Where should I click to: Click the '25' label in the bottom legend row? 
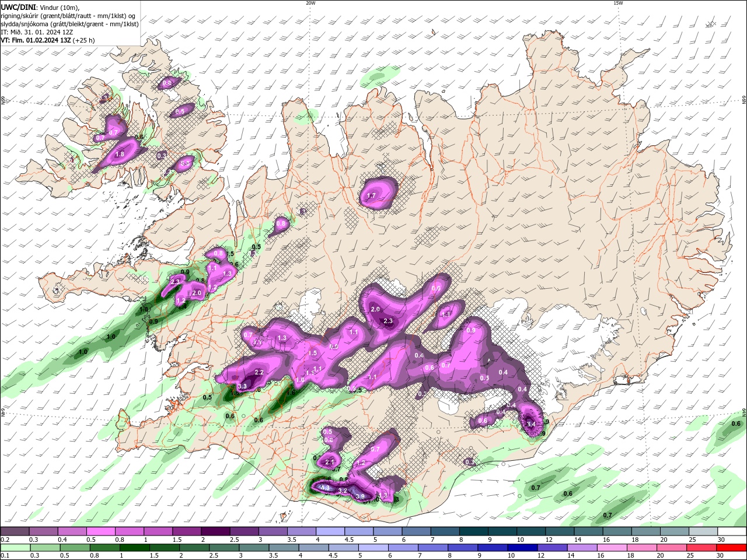690,556
